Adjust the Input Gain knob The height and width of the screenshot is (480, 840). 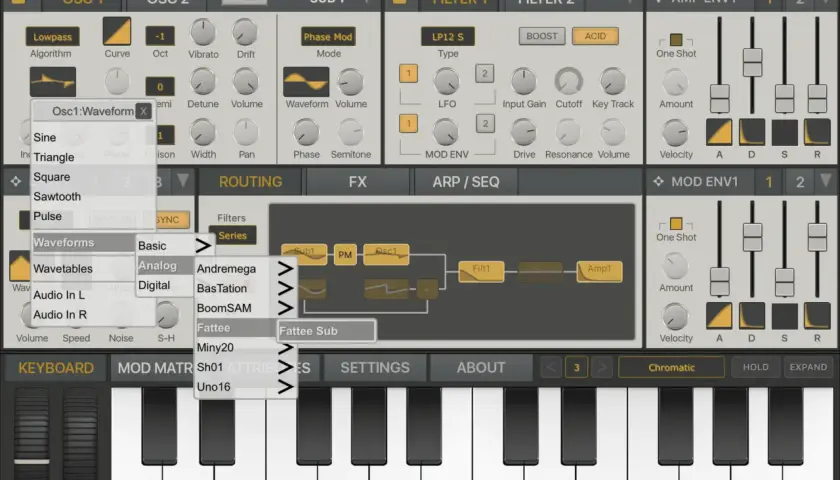523,82
